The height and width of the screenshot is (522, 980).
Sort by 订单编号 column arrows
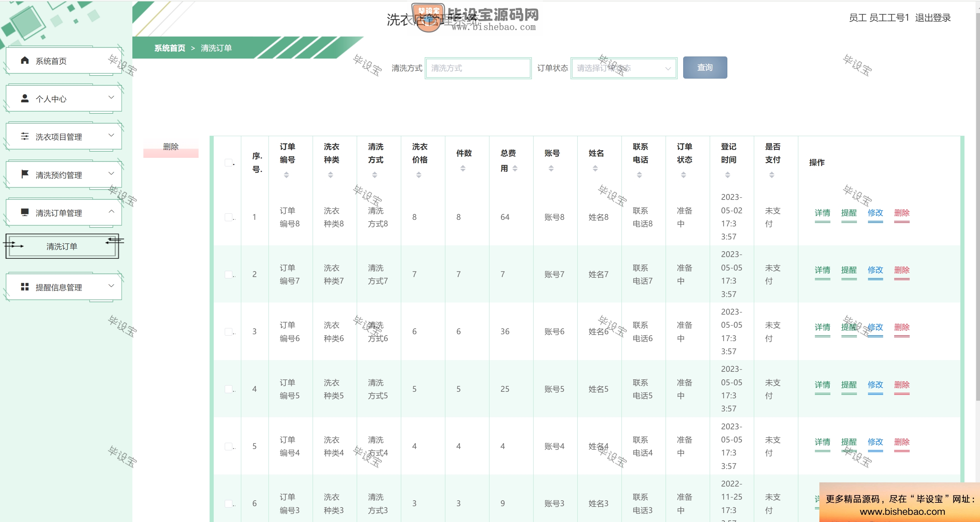point(286,175)
